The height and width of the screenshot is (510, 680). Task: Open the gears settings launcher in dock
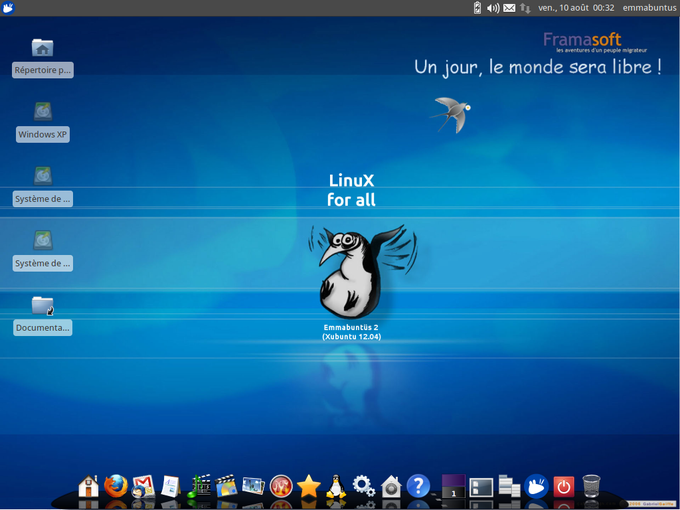click(x=363, y=486)
